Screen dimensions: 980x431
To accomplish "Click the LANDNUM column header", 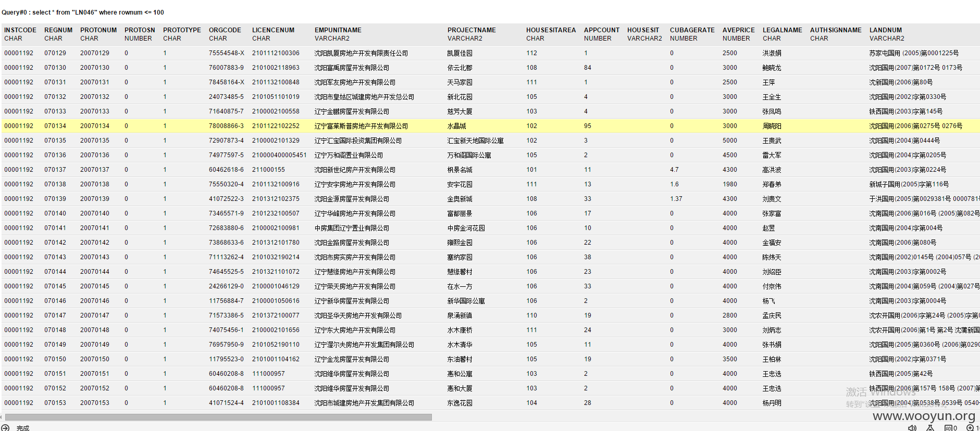I will pyautogui.click(x=886, y=30).
